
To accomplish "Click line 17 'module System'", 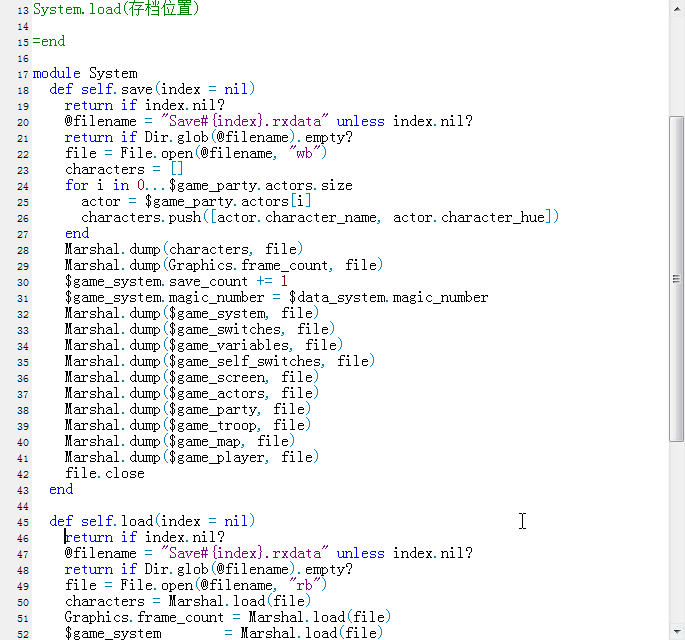I will tap(85, 73).
